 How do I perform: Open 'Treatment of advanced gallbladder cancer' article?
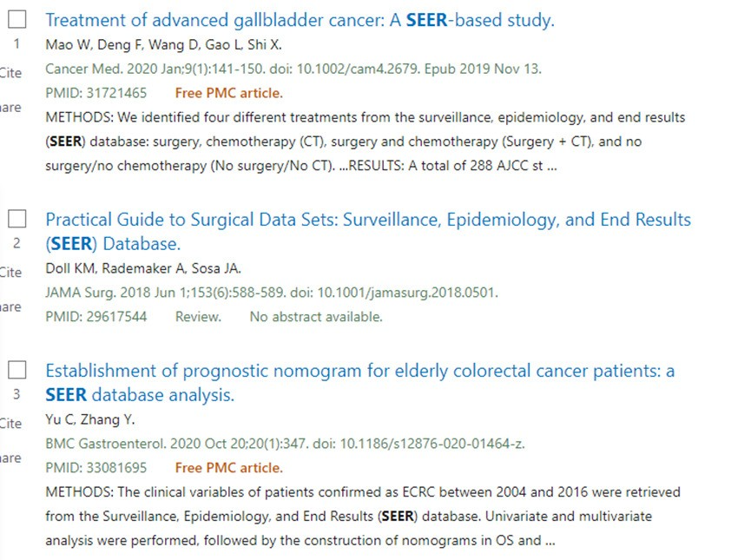[x=300, y=20]
